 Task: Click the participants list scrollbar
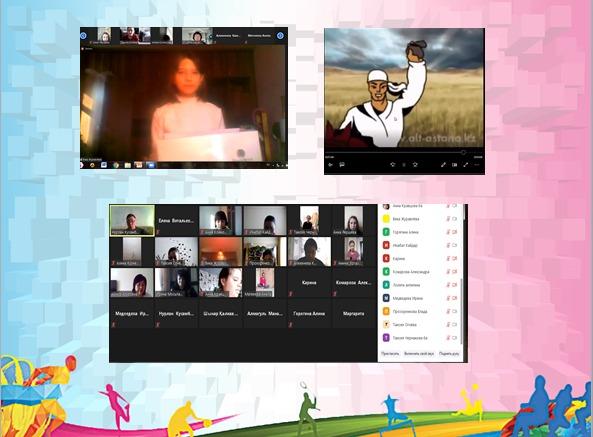(x=462, y=311)
